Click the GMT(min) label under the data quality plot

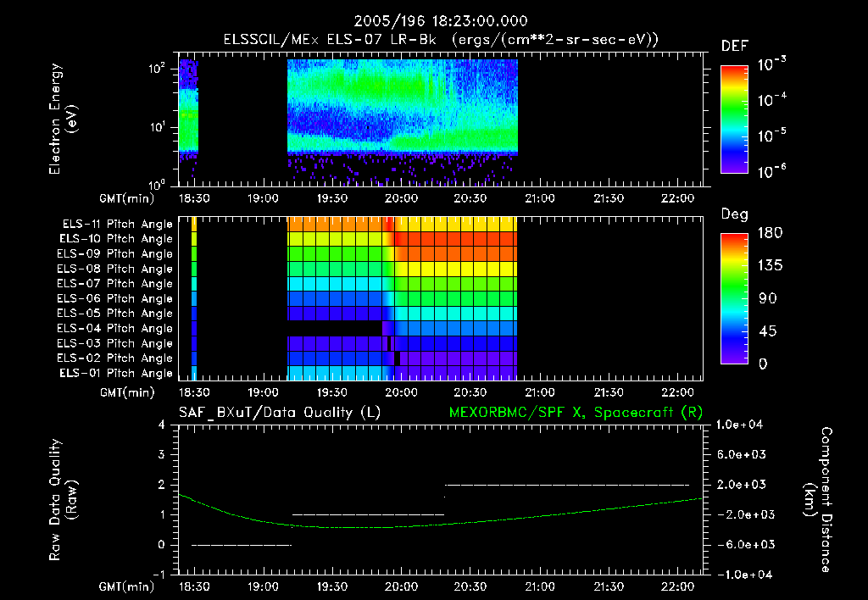[x=126, y=586]
